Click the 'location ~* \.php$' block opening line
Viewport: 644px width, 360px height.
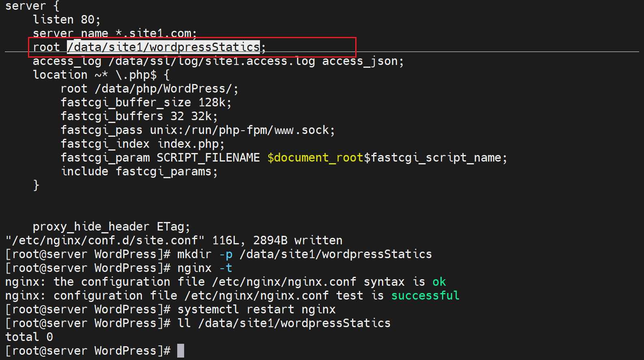pyautogui.click(x=101, y=75)
